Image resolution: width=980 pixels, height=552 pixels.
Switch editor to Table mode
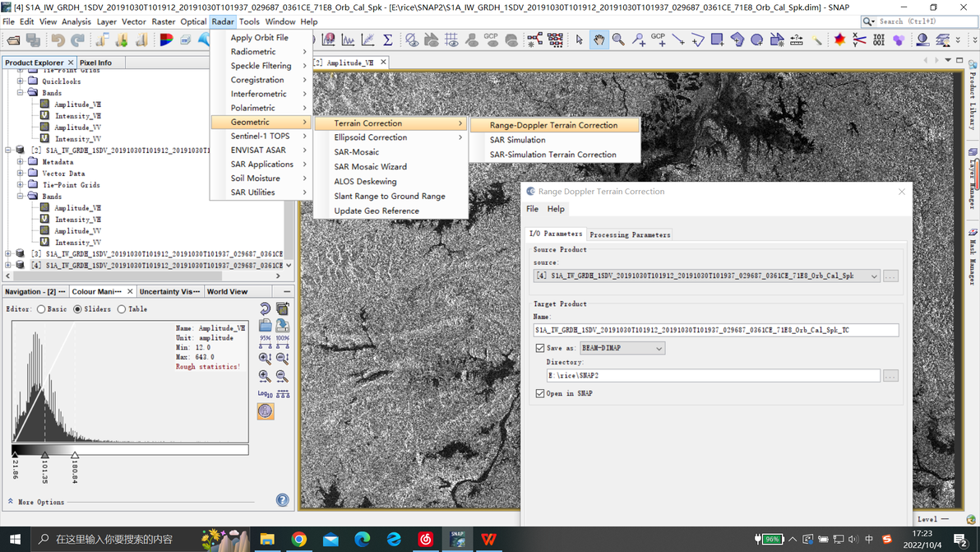(122, 309)
